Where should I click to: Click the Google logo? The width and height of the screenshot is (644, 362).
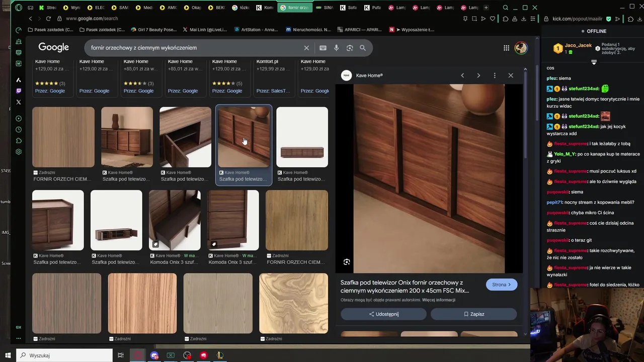pos(53,47)
